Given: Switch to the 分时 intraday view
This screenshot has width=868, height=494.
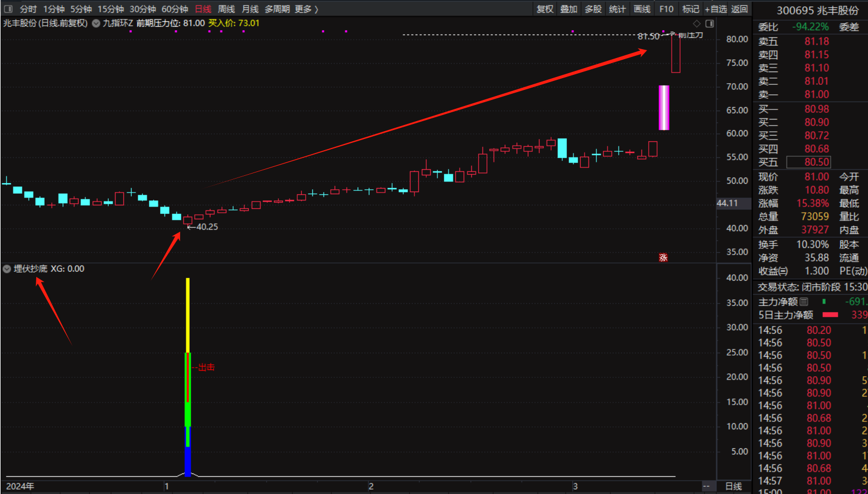Looking at the screenshot, I should point(28,9).
